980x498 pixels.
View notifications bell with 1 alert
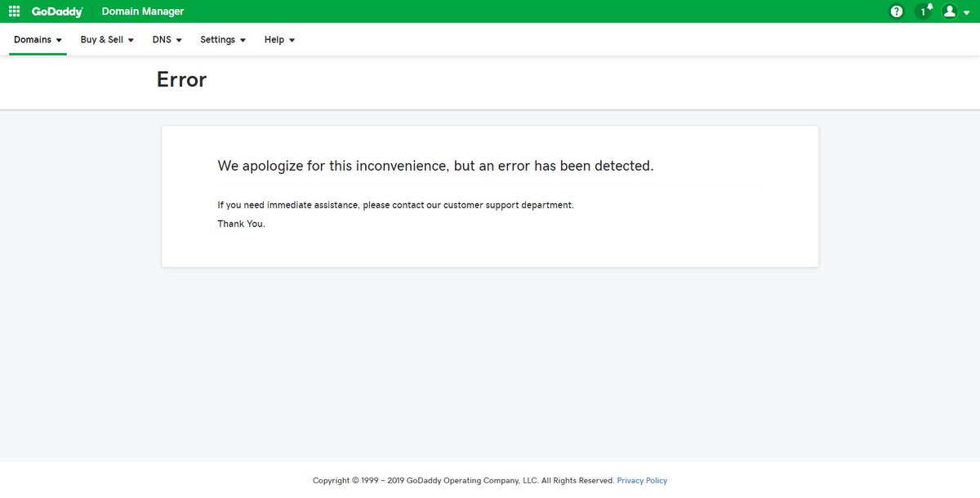tap(924, 11)
